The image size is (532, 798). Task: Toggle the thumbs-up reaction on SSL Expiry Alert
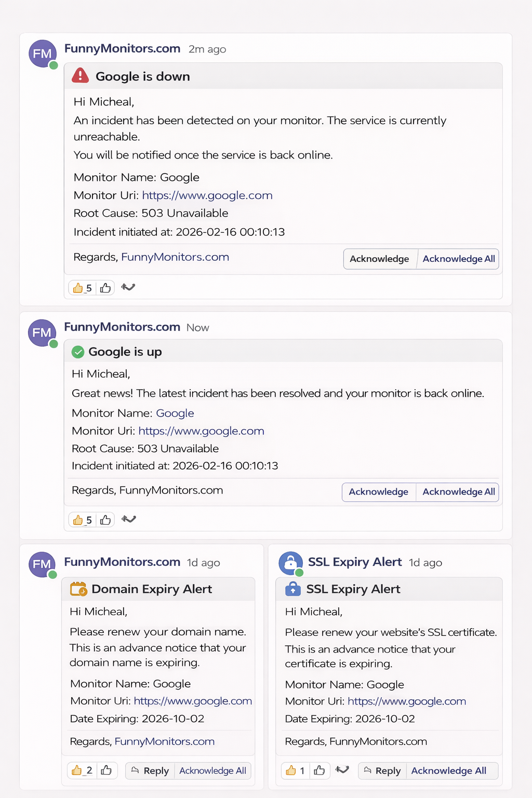[x=295, y=770]
